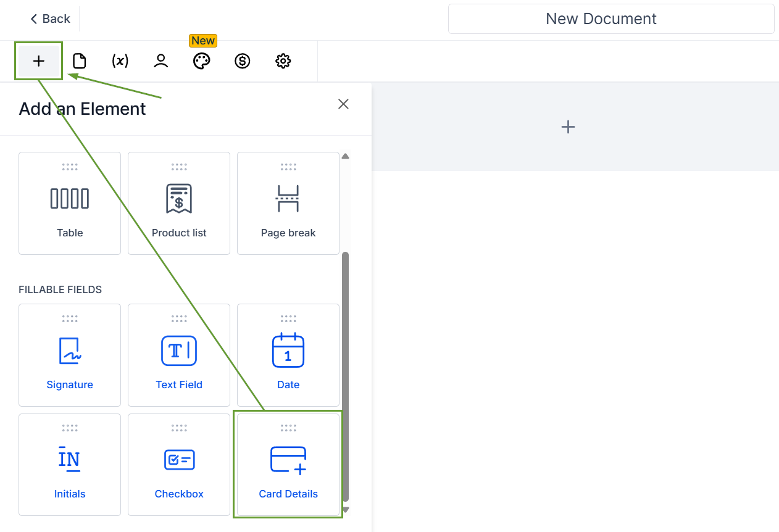Click the element panel scrollbar down arrow
This screenshot has height=532, width=779.
(346, 510)
